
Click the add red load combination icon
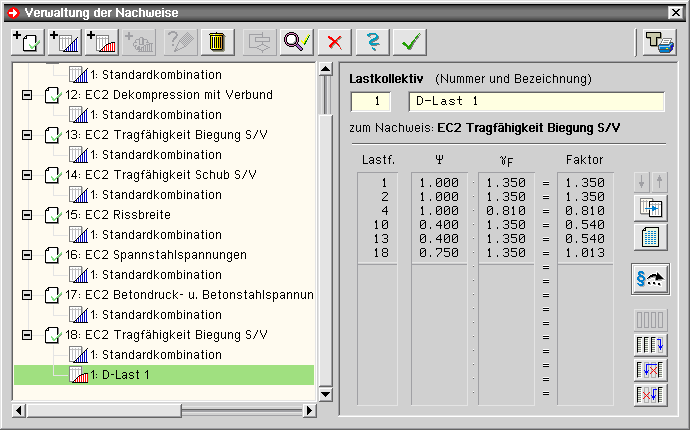(x=101, y=42)
